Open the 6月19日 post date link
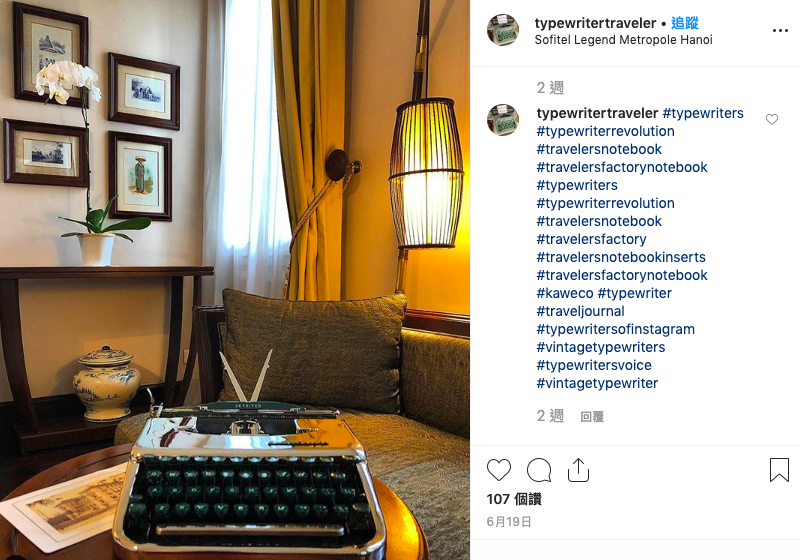Viewport: 800px width, 560px height. tap(509, 522)
